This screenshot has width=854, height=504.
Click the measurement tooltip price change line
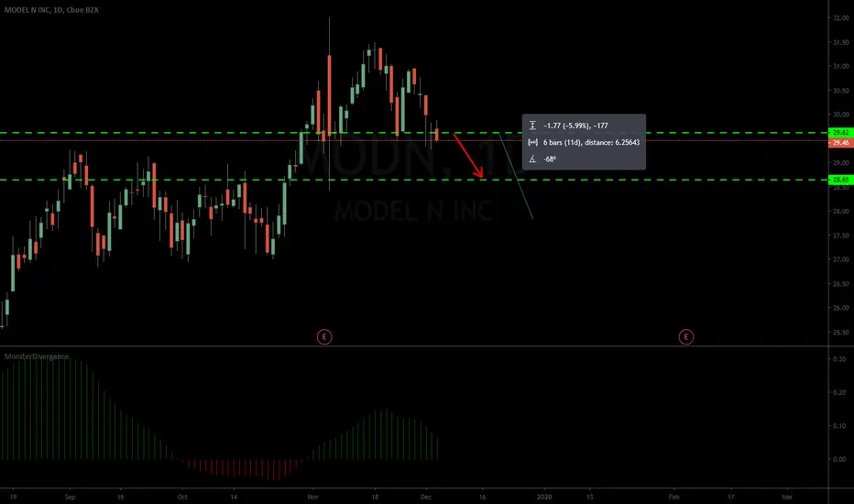(575, 126)
